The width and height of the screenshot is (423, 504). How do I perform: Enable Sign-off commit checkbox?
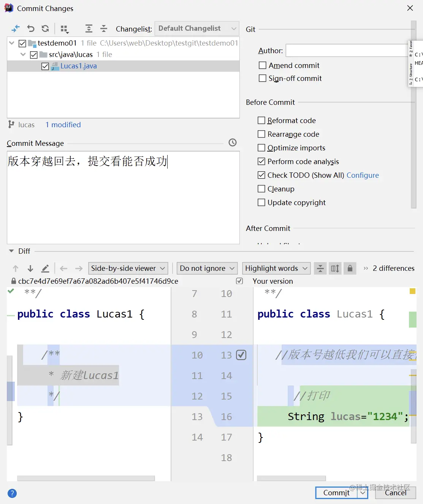coord(262,78)
